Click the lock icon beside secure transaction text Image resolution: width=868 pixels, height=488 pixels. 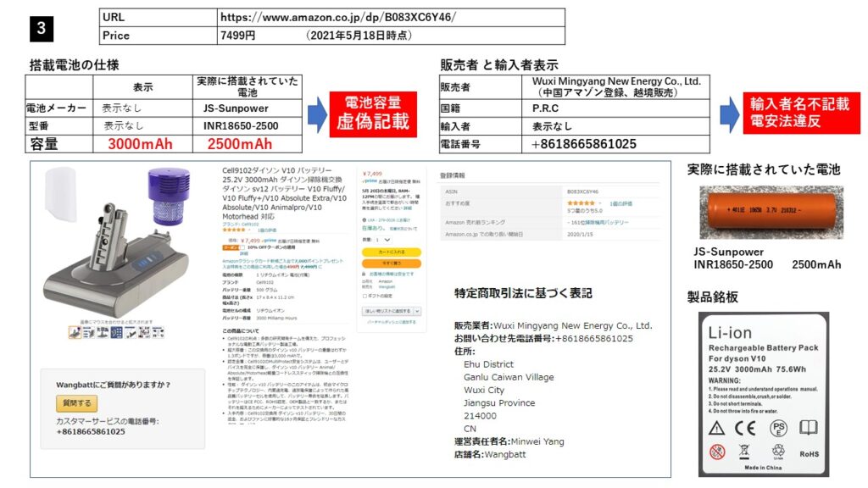click(364, 275)
